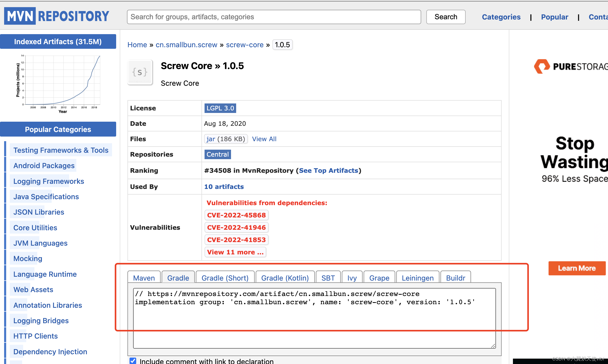Viewport: 608px width, 364px height.
Task: Open the Categories navigation link
Action: coord(501,17)
